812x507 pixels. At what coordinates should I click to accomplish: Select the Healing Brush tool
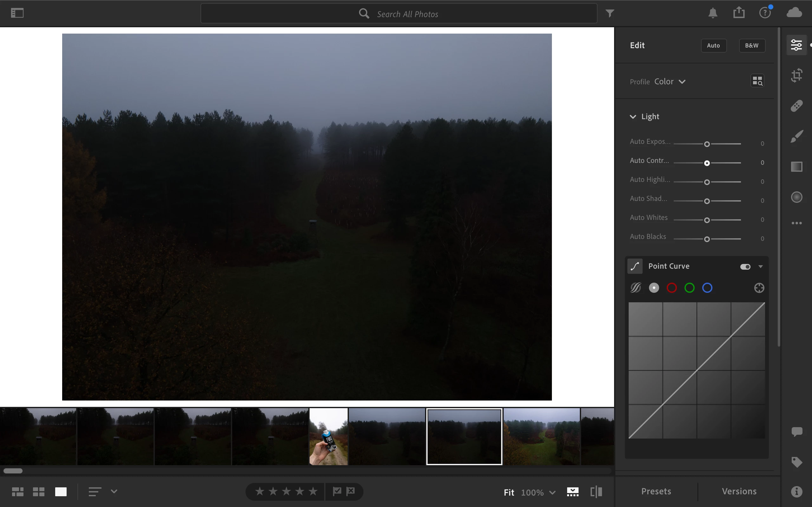pos(796,106)
